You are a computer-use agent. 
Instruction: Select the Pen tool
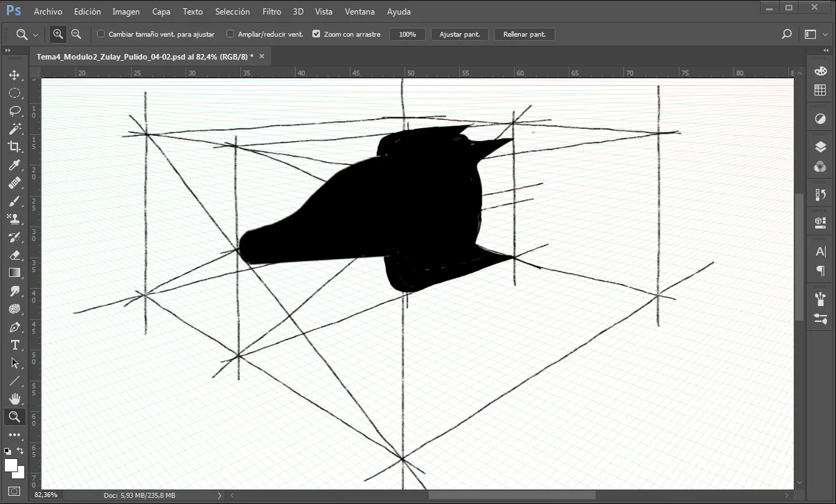[15, 327]
